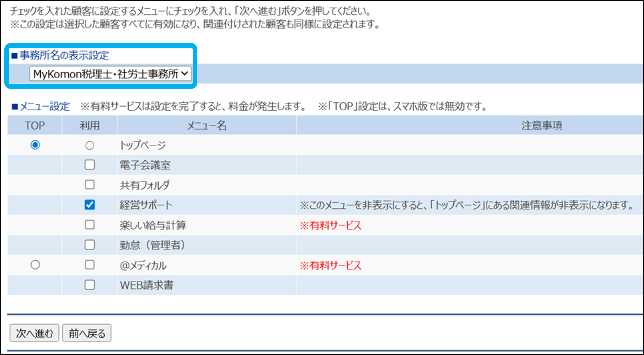Click the WEB請求書 menu name
The height and width of the screenshot is (355, 644).
coord(146,285)
